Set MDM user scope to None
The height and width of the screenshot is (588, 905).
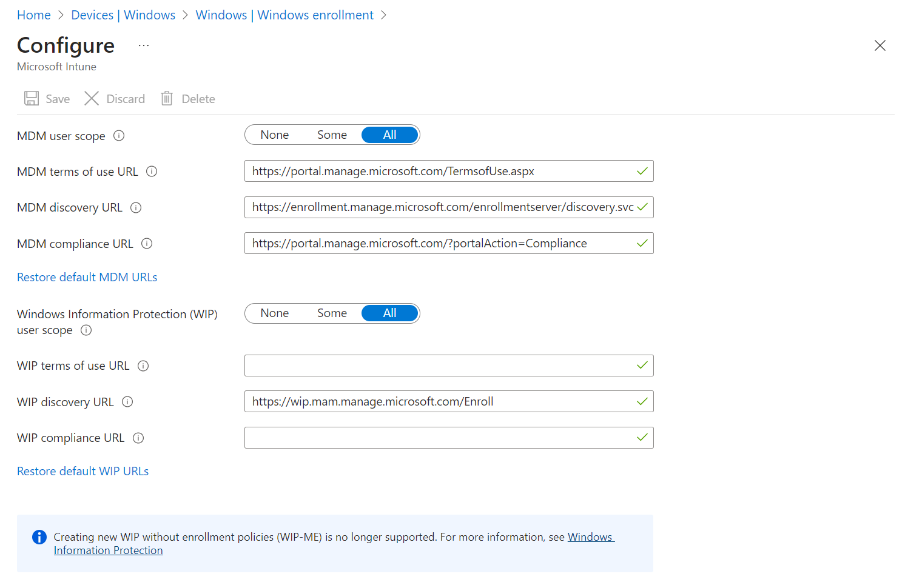click(275, 135)
